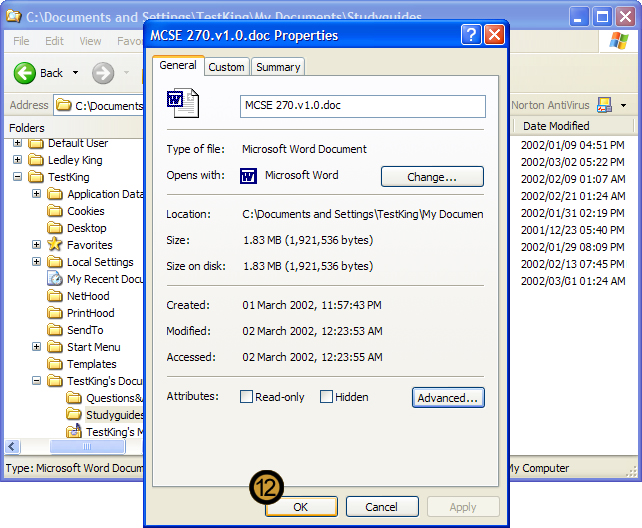Click the PrintHood folder icon

(x=54, y=313)
